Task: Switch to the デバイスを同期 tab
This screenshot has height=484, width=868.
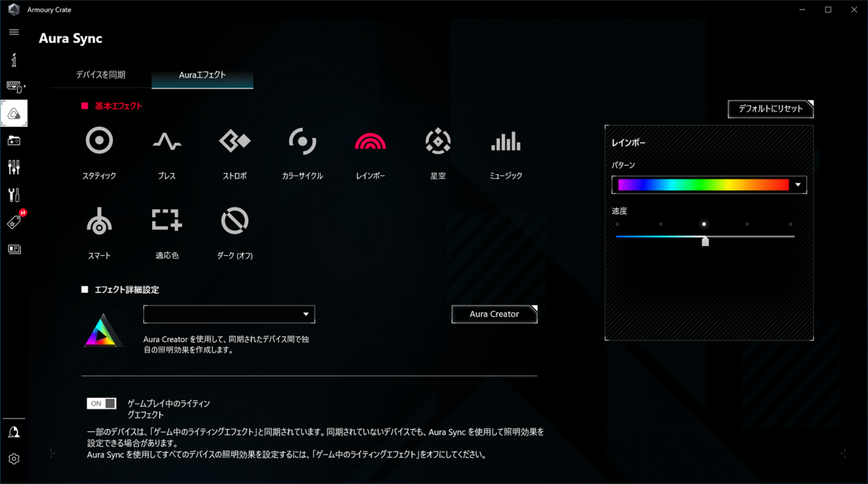Action: [x=101, y=75]
